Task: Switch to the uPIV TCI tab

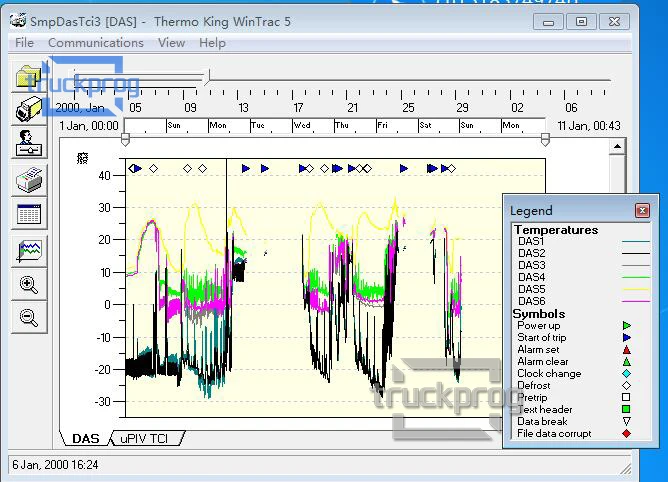Action: (144, 439)
